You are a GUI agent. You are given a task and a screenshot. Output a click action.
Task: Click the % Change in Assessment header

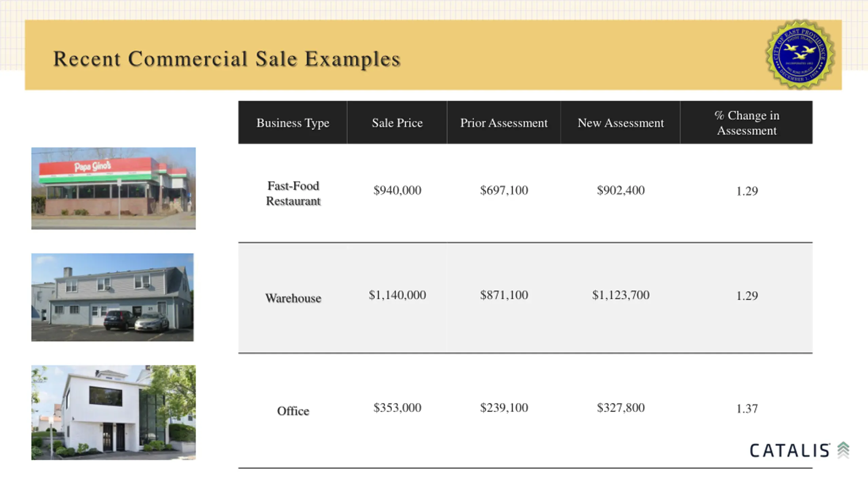click(x=747, y=123)
